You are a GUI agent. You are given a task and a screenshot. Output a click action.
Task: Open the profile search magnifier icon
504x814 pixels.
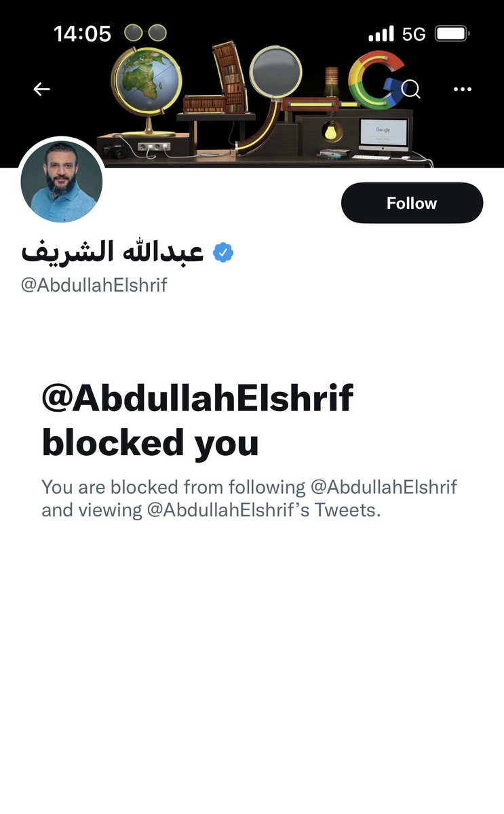point(411,89)
